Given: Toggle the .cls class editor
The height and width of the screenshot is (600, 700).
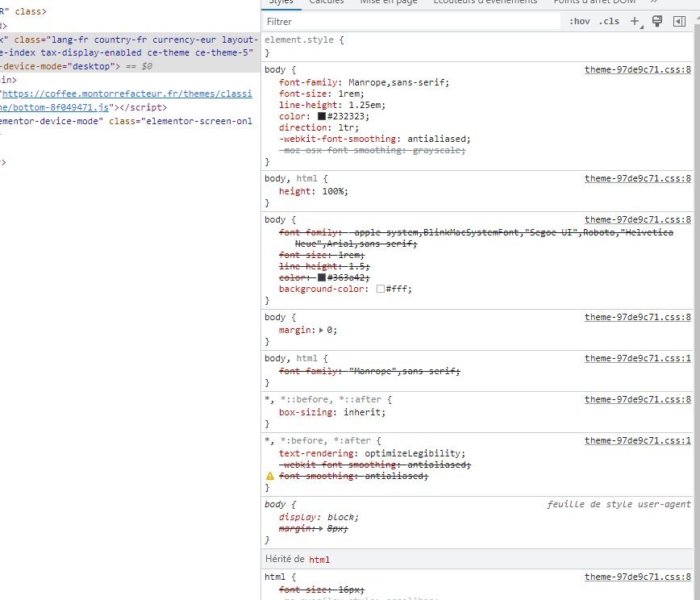Looking at the screenshot, I should point(609,22).
